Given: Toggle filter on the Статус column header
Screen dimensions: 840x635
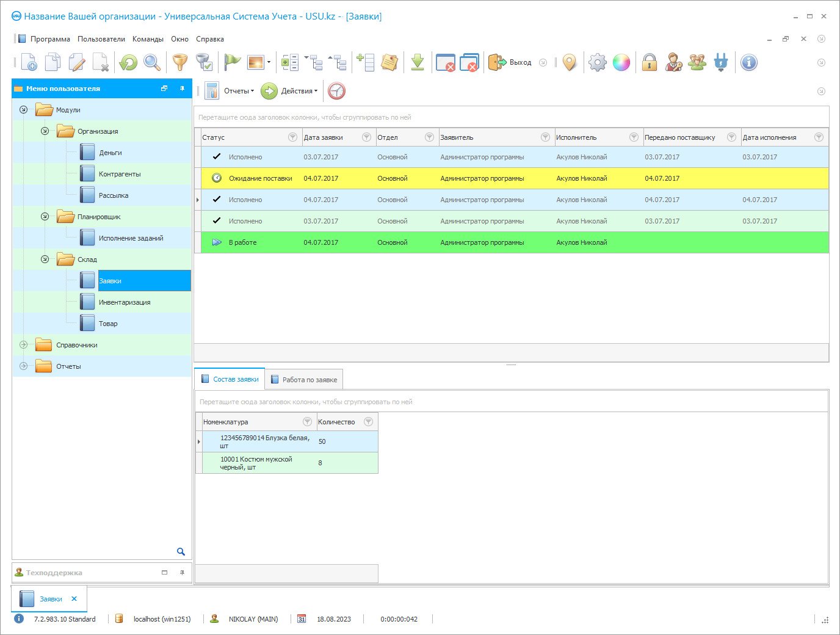Looking at the screenshot, I should (x=292, y=137).
